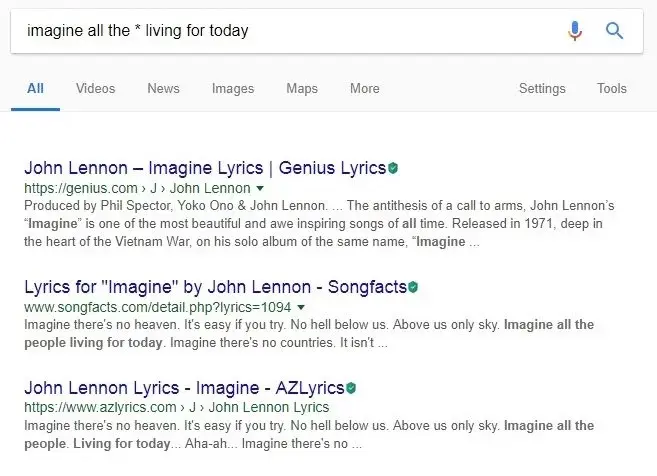Click verified shield beside Genius Lyrics result
657x476 pixels.
(x=393, y=168)
